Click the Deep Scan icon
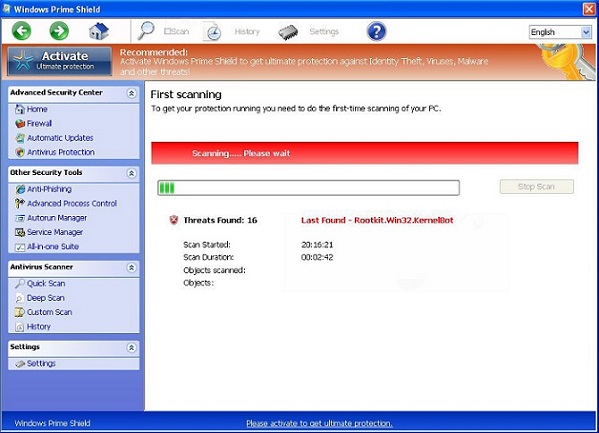Screen dimensions: 599x433 (x=20, y=298)
